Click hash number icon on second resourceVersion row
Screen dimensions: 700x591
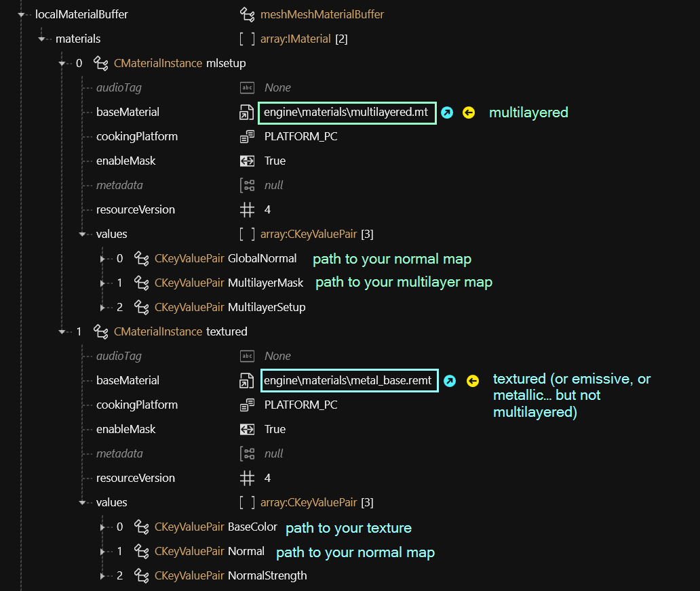[247, 478]
